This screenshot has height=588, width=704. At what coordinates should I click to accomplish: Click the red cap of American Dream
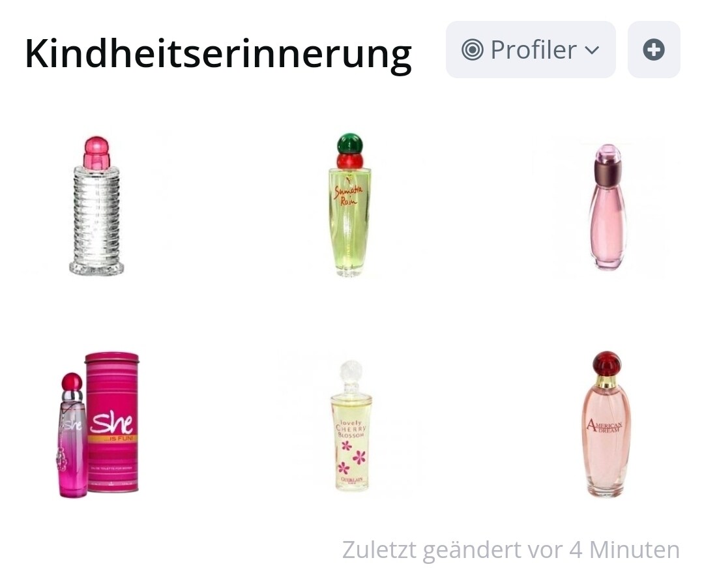[607, 364]
